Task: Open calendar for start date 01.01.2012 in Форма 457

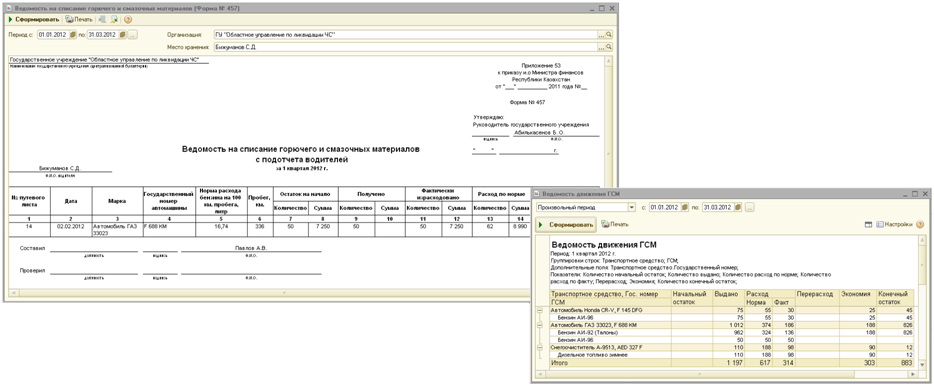Action: [x=73, y=35]
